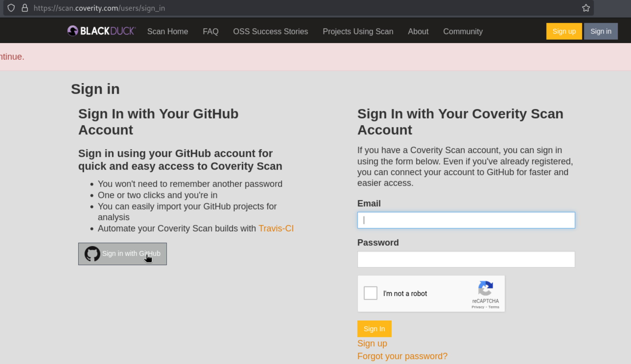Open Scan Home in navigation bar
Viewport: 631px width, 364px height.
click(168, 31)
